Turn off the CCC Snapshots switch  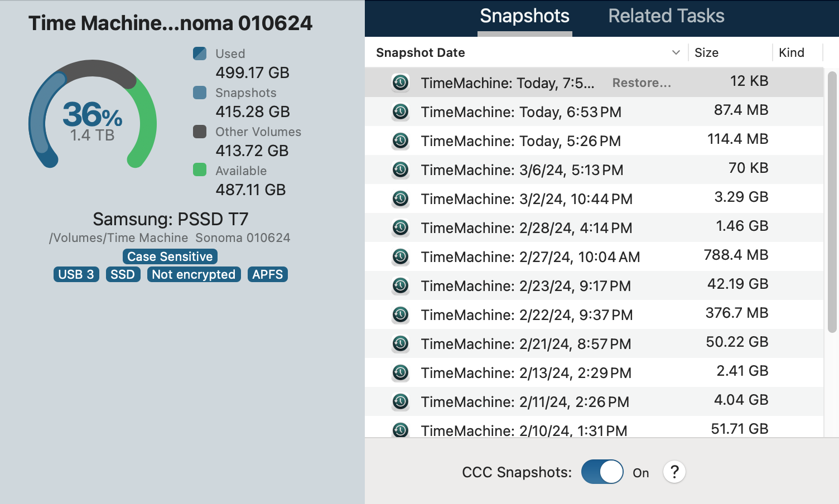[x=602, y=472]
